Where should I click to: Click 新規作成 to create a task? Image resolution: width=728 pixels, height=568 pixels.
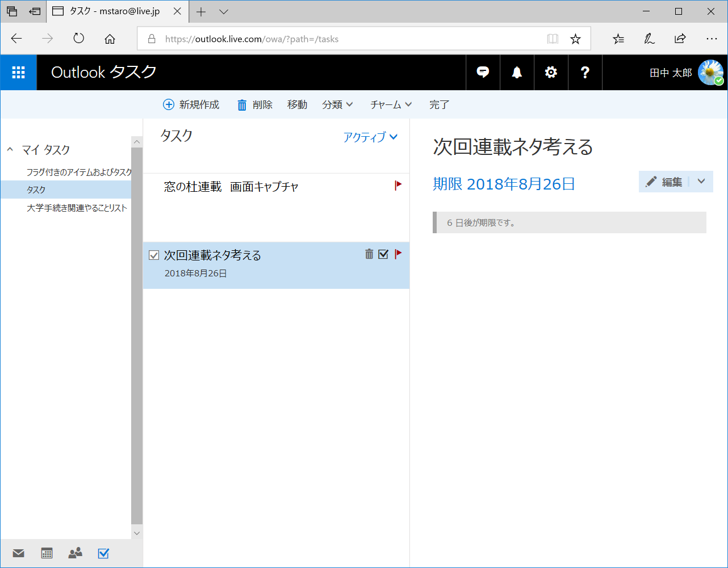click(x=191, y=104)
